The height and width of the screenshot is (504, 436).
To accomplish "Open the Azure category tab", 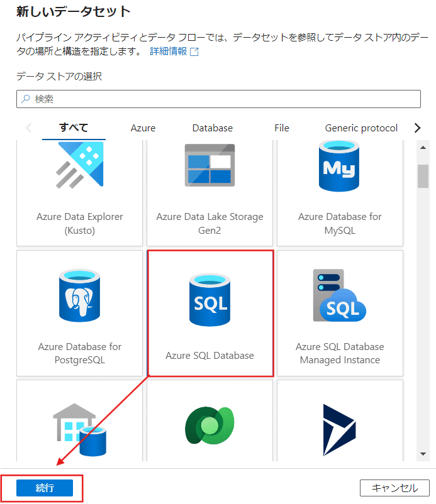I will (143, 128).
